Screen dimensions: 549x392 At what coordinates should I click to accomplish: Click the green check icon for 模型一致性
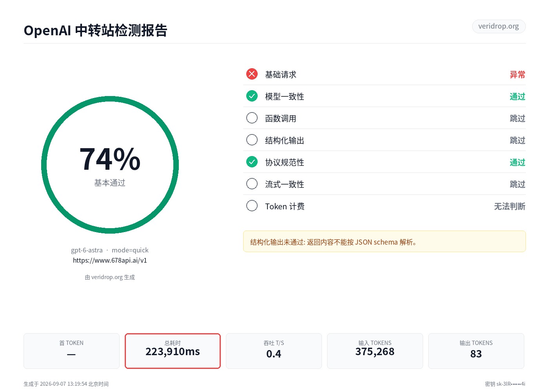point(252,96)
